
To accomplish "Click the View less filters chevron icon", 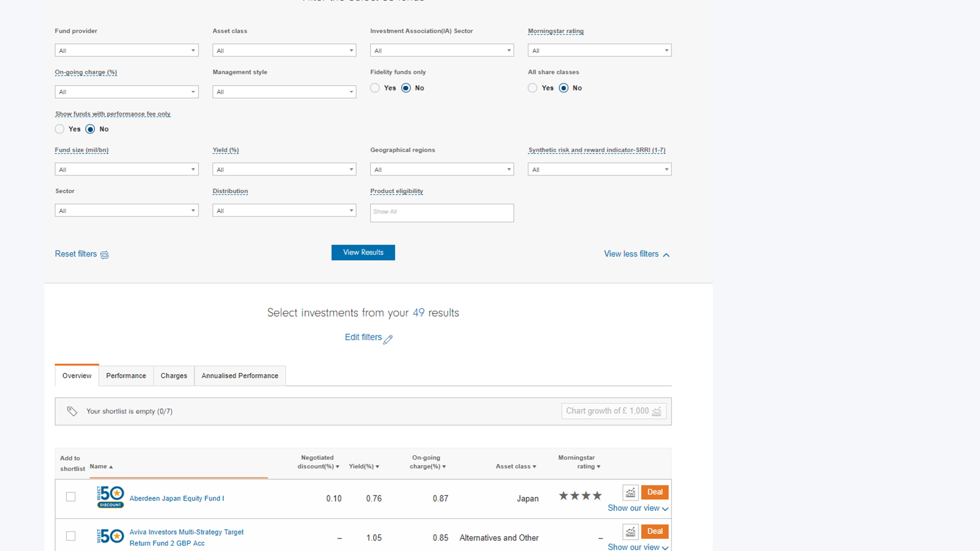I will coord(666,255).
